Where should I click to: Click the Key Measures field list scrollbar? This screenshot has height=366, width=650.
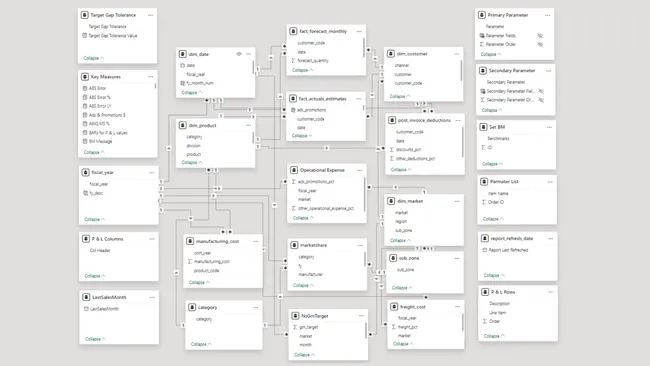tap(155, 86)
